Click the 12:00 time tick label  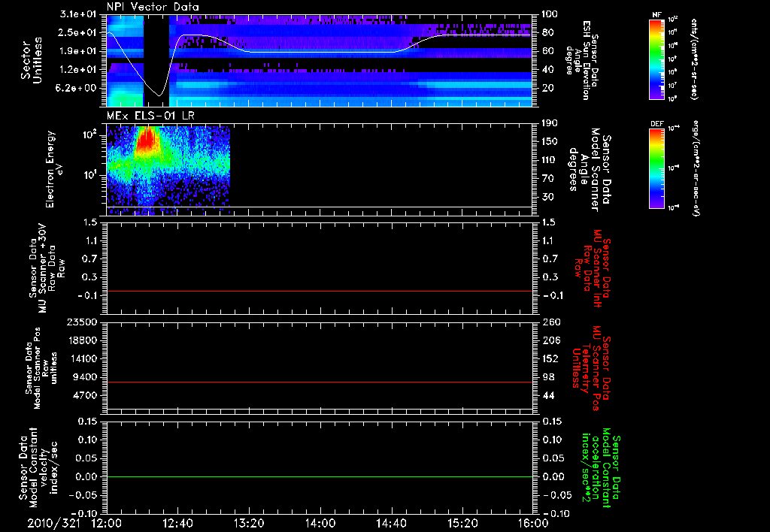[107, 523]
